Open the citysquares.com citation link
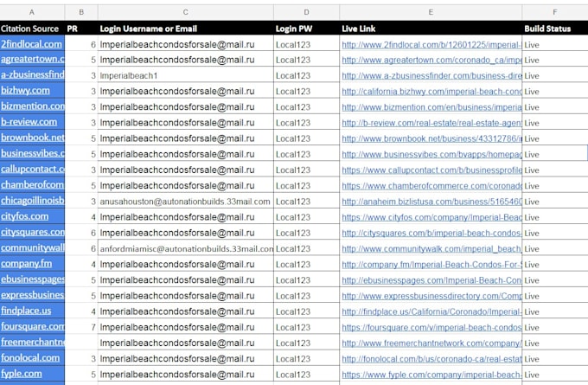The width and height of the screenshot is (588, 385). coord(32,232)
